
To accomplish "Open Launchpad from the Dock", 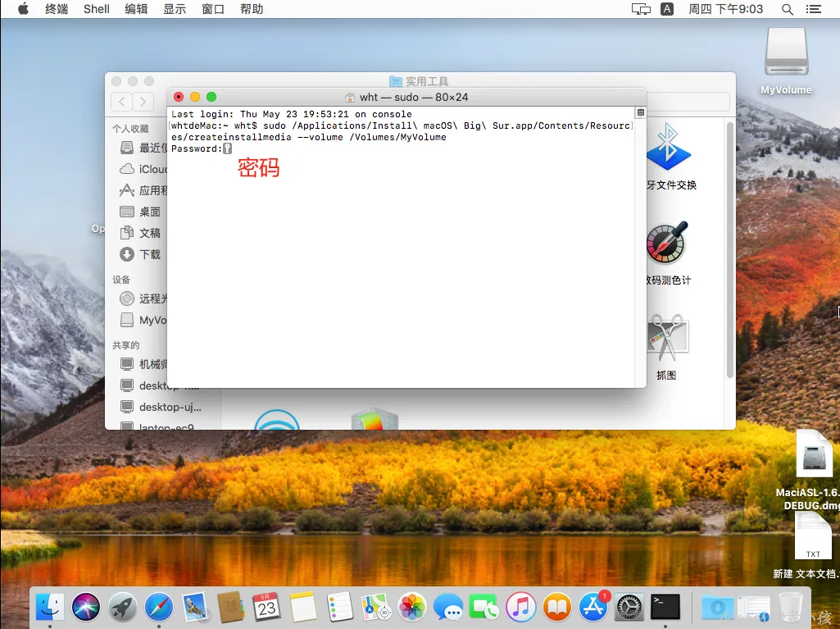I will [x=122, y=607].
